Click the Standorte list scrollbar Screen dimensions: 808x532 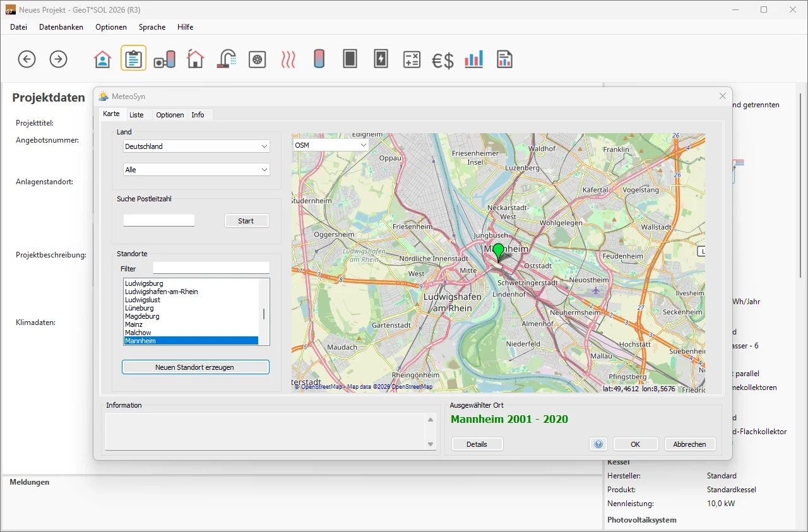(264, 313)
